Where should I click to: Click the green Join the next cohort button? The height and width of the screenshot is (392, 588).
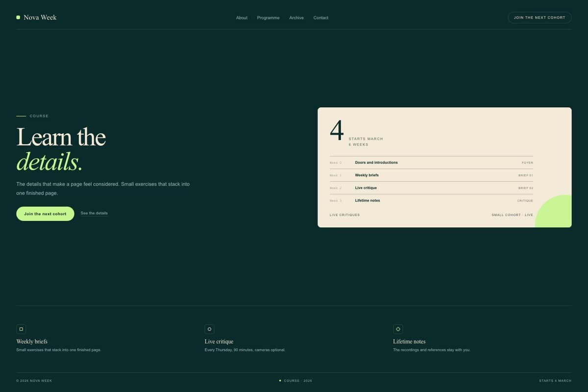[x=45, y=214]
